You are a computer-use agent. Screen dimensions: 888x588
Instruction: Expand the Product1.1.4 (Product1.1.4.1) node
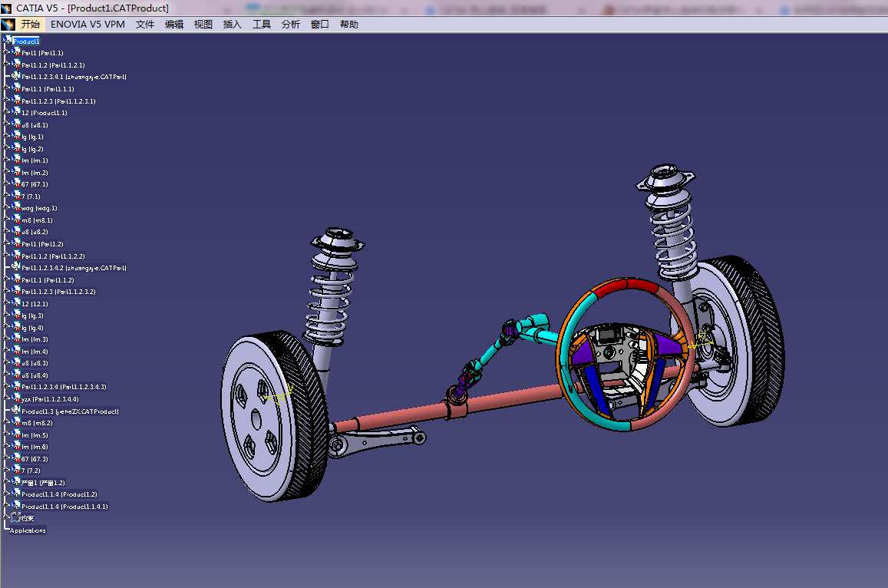coord(5,506)
